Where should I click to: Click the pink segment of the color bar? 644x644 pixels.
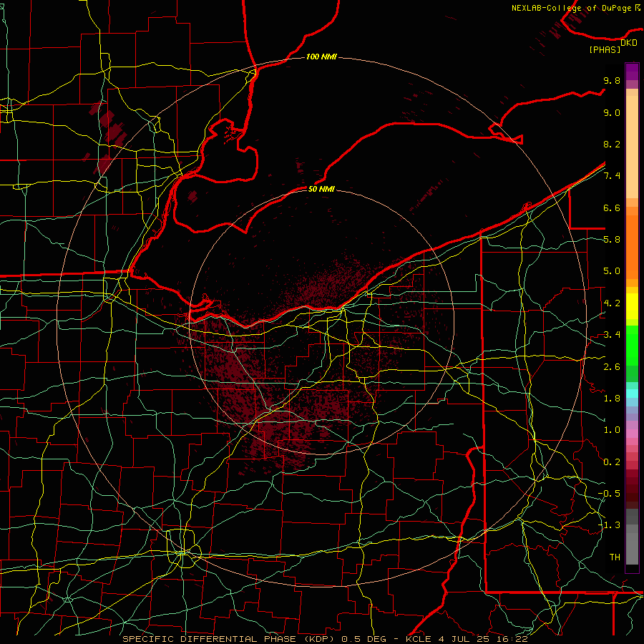tap(632, 434)
